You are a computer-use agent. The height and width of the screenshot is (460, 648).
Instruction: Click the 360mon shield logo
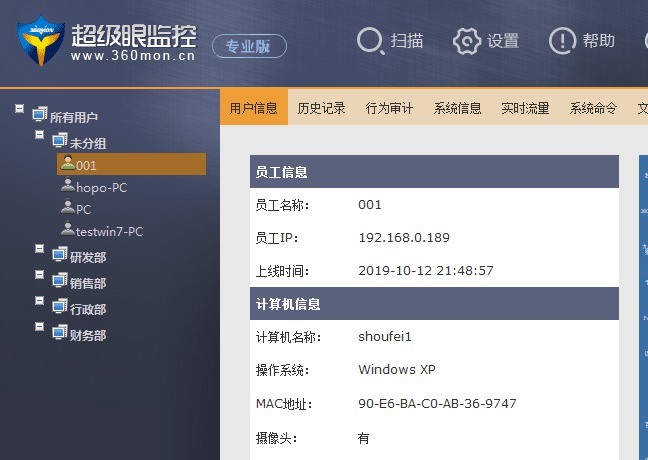40,39
